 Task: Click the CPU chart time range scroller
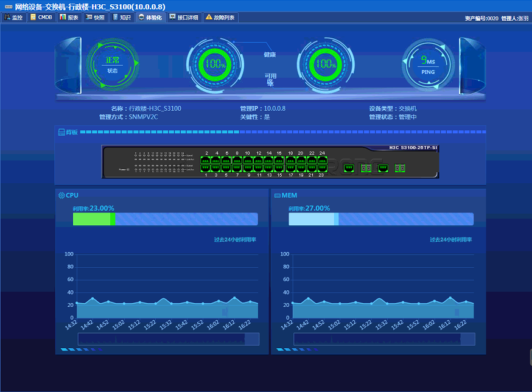click(169, 339)
